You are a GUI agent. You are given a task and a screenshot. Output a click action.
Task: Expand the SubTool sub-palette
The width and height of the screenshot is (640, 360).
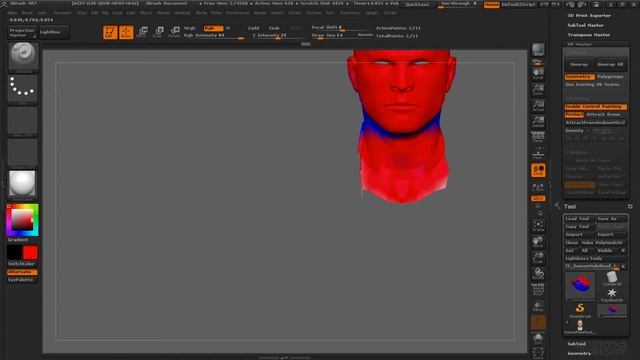pyautogui.click(x=576, y=344)
